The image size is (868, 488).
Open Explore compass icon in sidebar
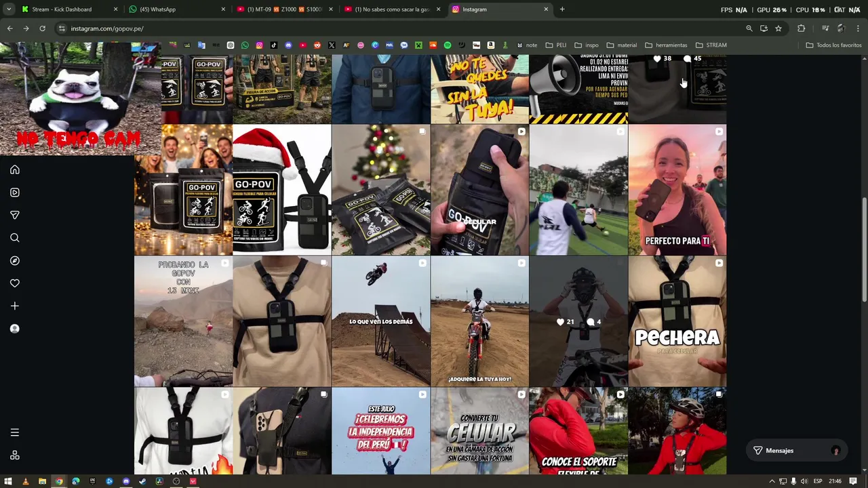(15, 260)
